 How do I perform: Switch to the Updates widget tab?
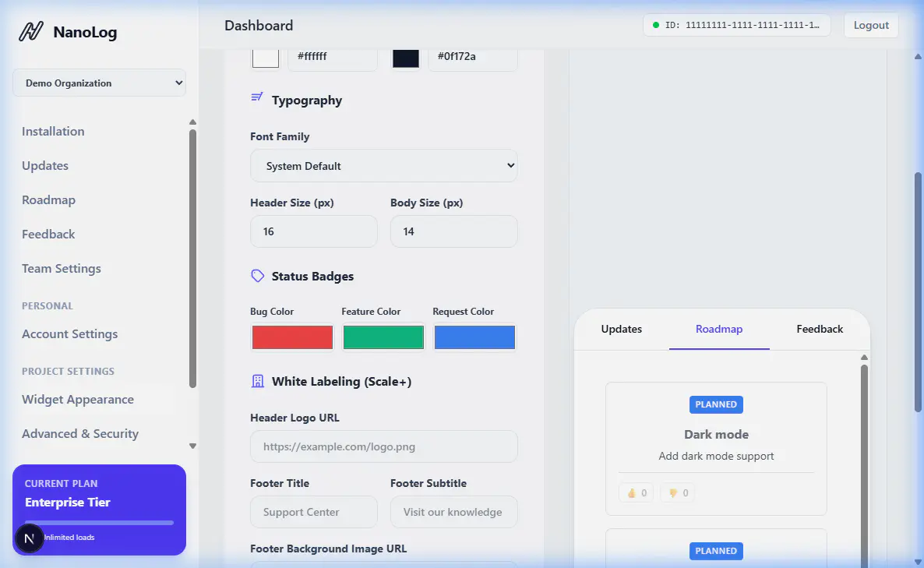coord(621,329)
